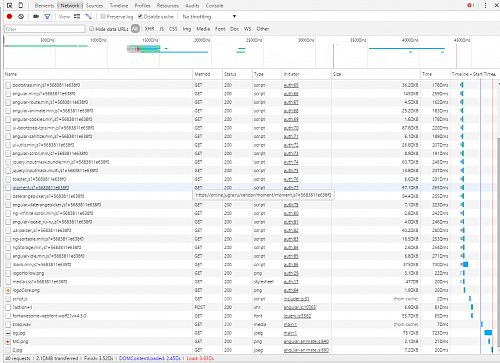This screenshot has height=363, width=500.
Task: Open initiator link angular.js:9765
Action: [x=300, y=307]
